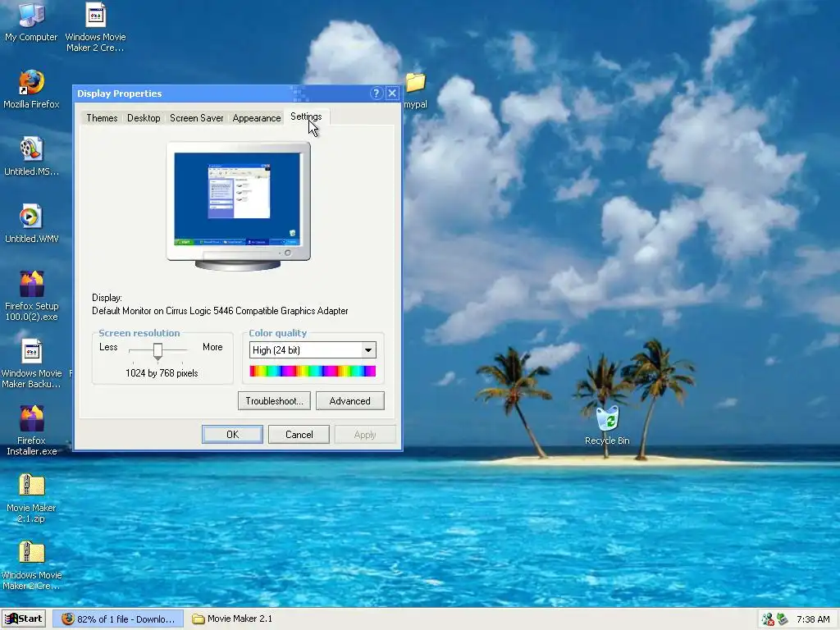Confirm with the OK button

click(232, 435)
